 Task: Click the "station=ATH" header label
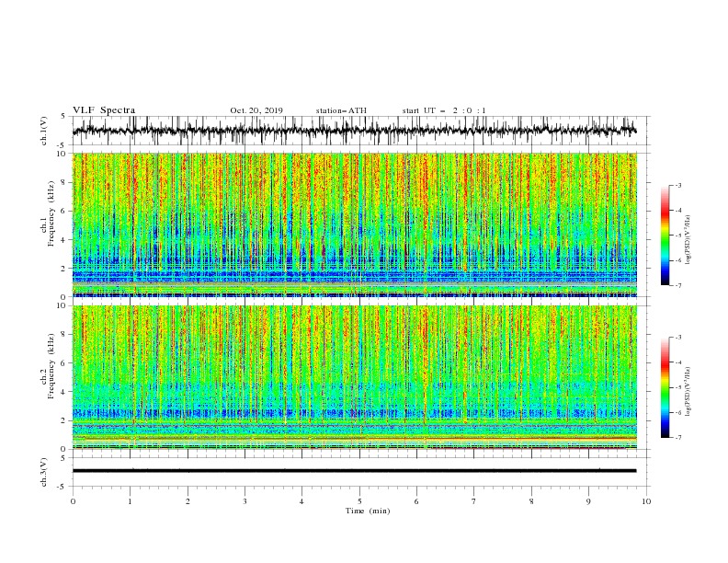(x=341, y=110)
